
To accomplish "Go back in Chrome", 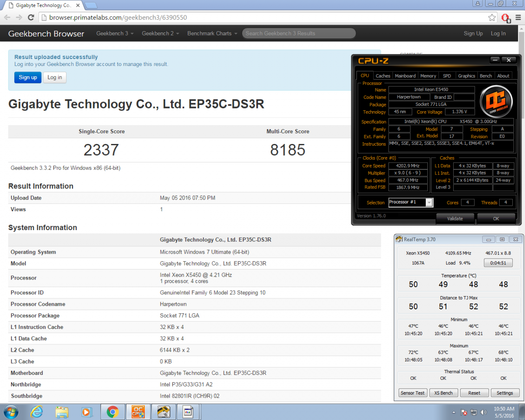I will point(7,17).
